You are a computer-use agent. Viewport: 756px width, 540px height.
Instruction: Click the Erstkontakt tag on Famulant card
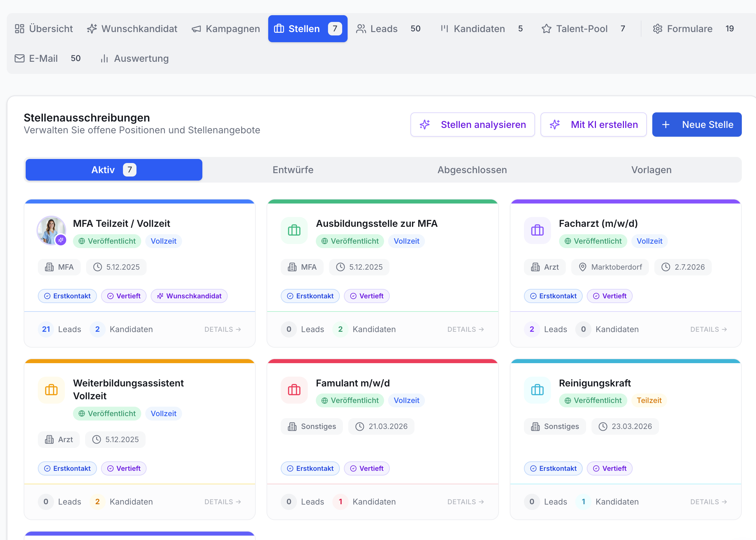(310, 468)
